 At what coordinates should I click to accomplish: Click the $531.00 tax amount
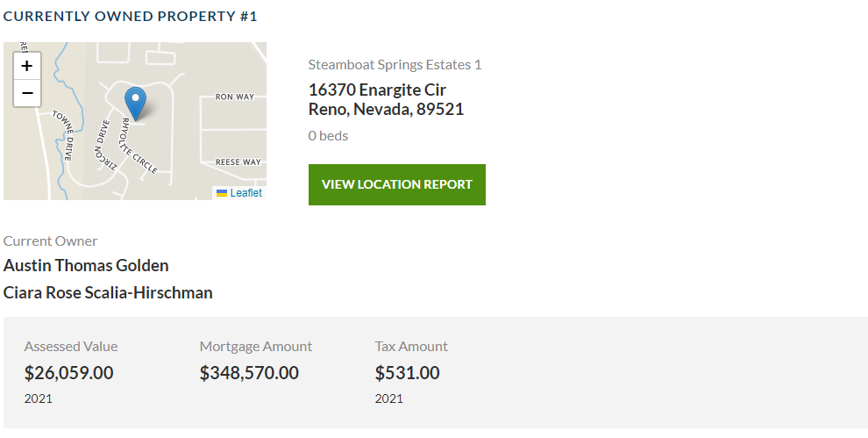408,372
